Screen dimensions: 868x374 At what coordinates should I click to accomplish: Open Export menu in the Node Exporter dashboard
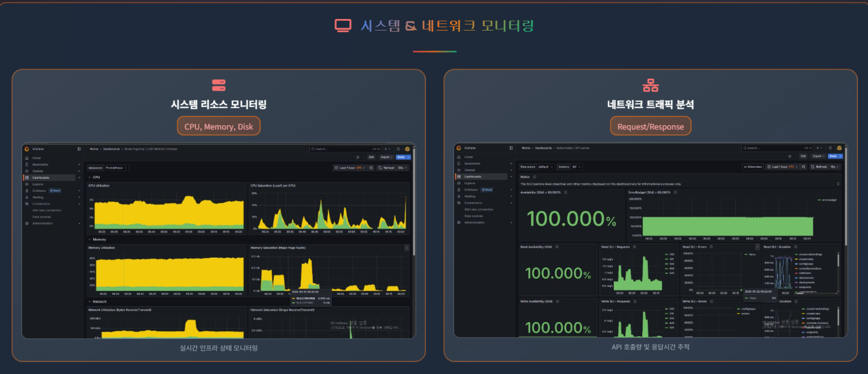click(x=386, y=157)
